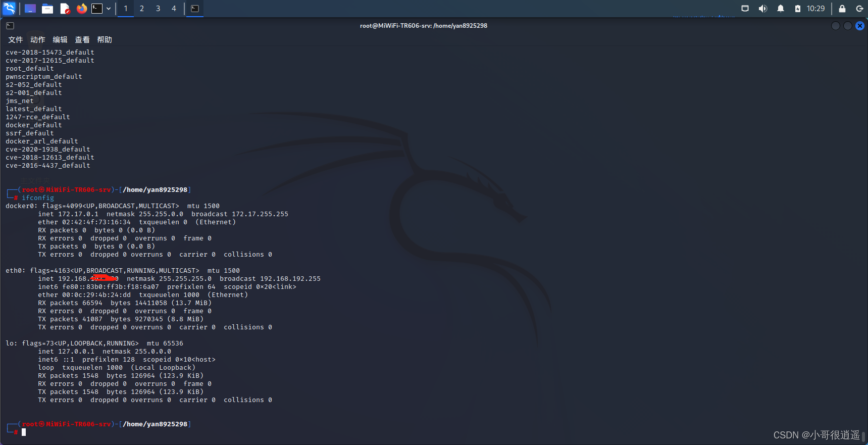Open the 查看 menu
868x445 pixels.
point(82,40)
